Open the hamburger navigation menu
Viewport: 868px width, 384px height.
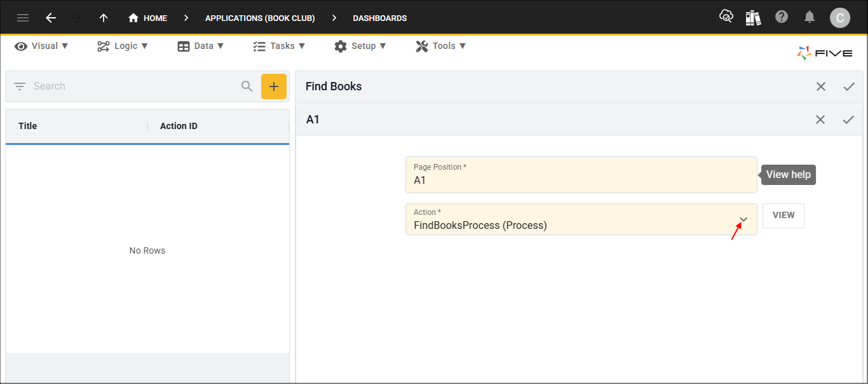23,18
